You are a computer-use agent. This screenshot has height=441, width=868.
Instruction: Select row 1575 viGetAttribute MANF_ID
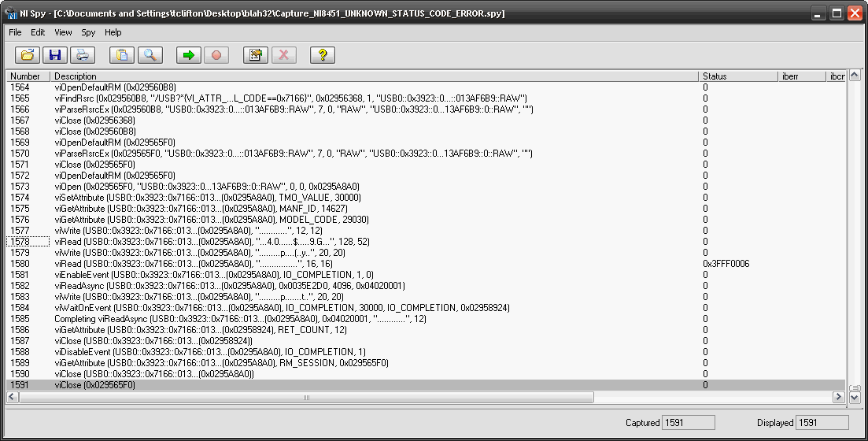426,209
